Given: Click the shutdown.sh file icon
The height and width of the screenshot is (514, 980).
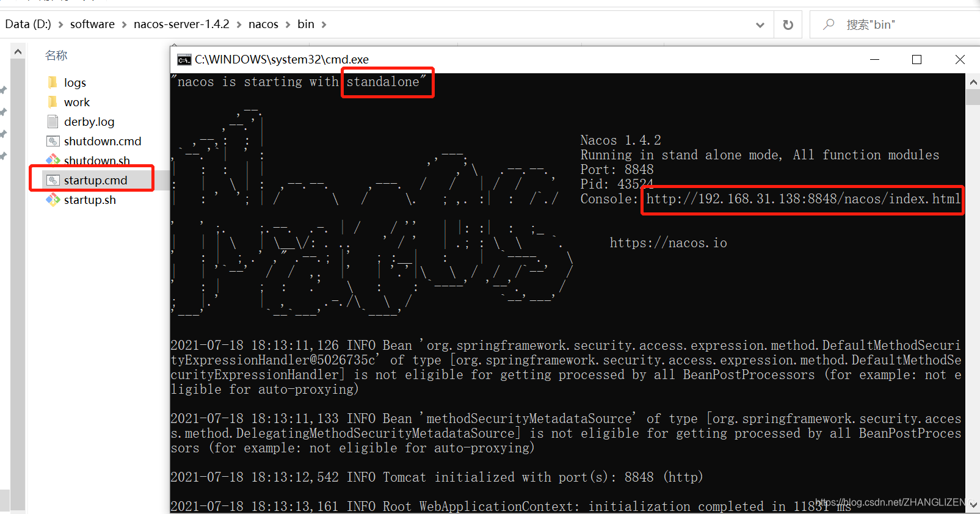Looking at the screenshot, I should point(53,161).
